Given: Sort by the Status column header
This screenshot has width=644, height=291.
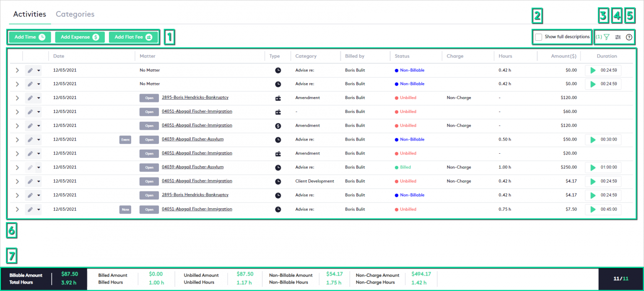Looking at the screenshot, I should 402,56.
